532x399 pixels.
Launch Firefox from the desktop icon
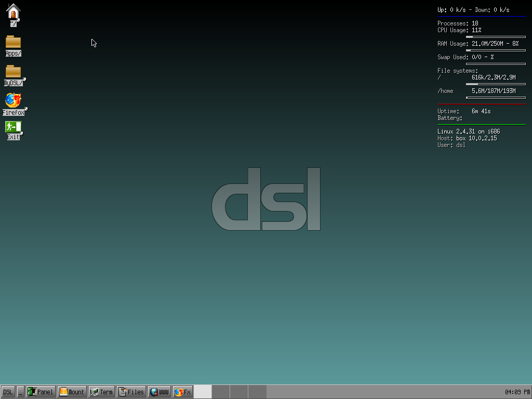point(13,101)
